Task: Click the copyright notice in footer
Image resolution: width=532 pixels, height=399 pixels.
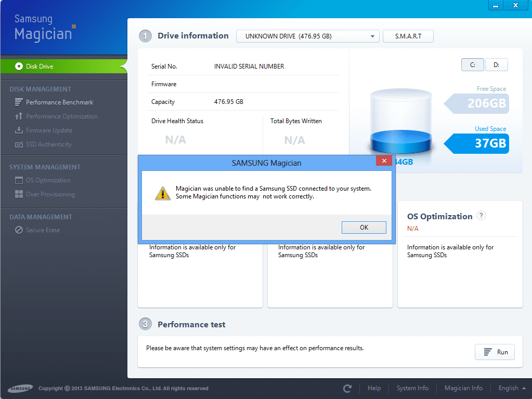Action: (123, 389)
